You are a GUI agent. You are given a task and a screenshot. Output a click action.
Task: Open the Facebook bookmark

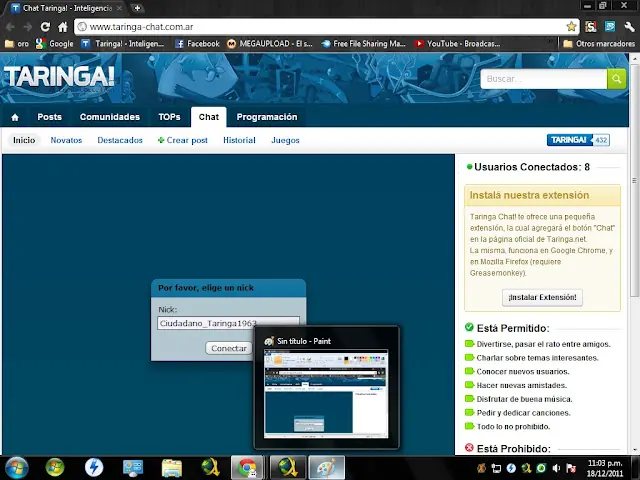click(x=197, y=44)
